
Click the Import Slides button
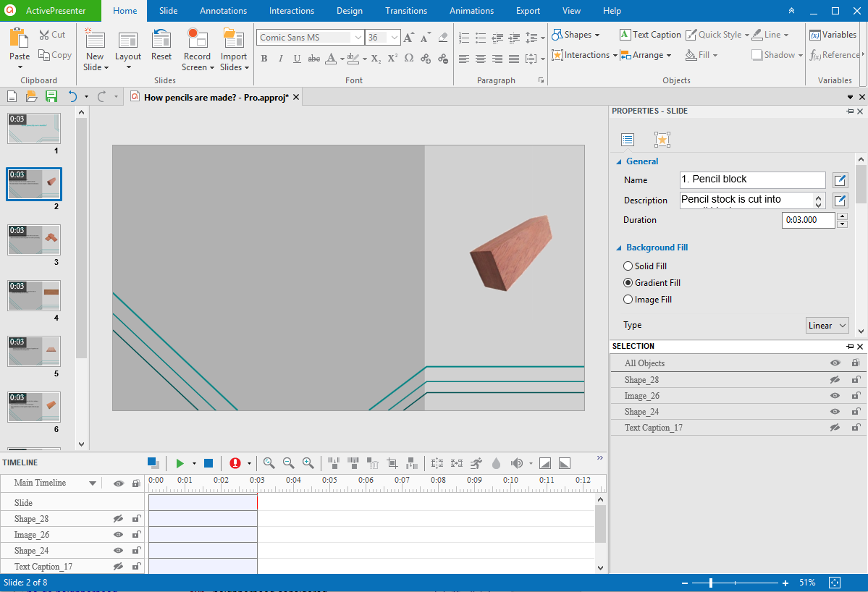(x=234, y=50)
